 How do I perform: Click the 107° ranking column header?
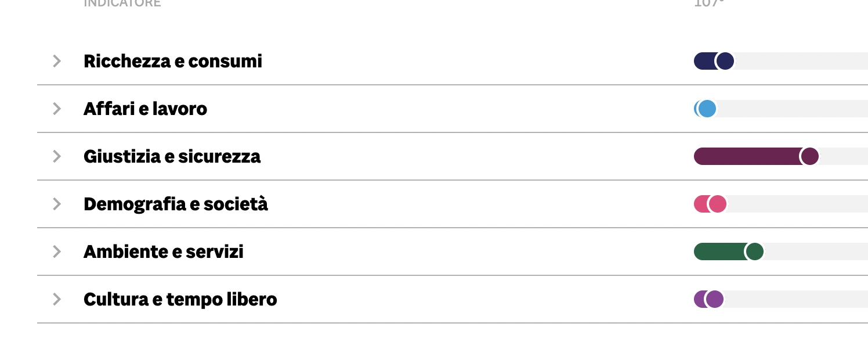coord(708,3)
